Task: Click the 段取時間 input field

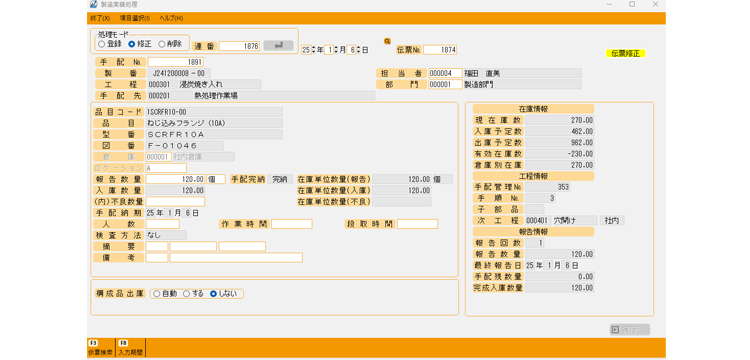Action: pos(418,224)
